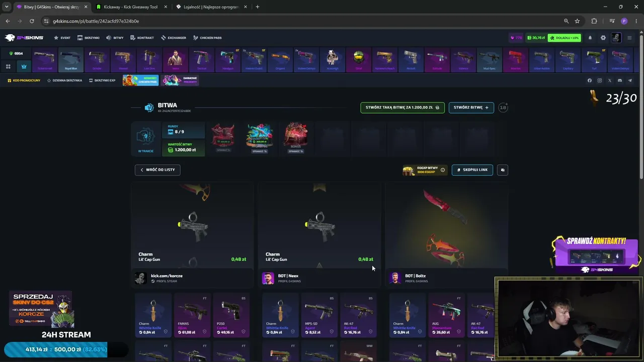Click the EGGXP BITWY info icon

[x=443, y=170]
